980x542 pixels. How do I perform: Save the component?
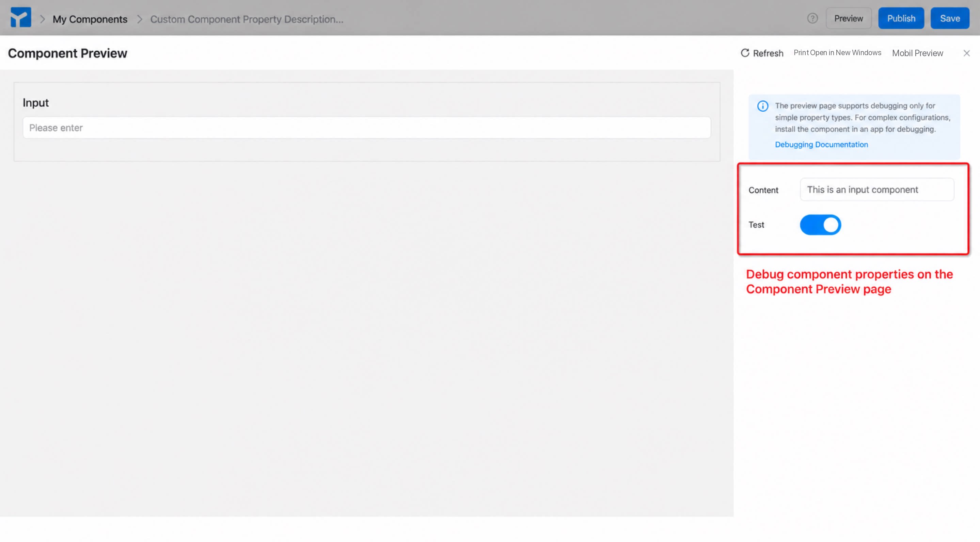coord(950,18)
